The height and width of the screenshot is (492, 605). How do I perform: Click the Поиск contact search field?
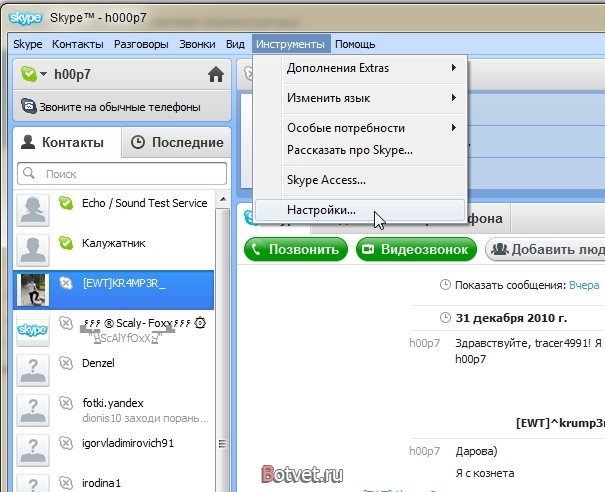pos(122,174)
